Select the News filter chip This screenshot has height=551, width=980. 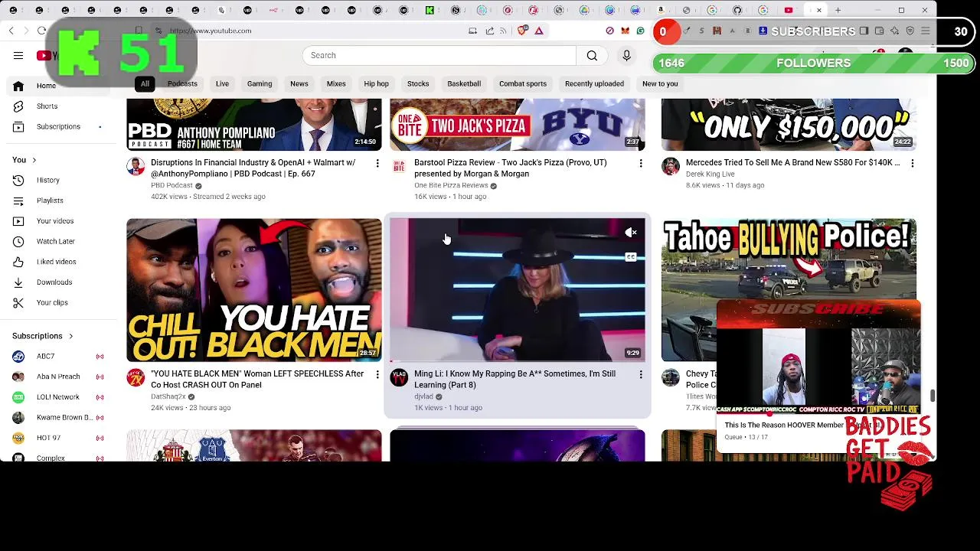(299, 84)
